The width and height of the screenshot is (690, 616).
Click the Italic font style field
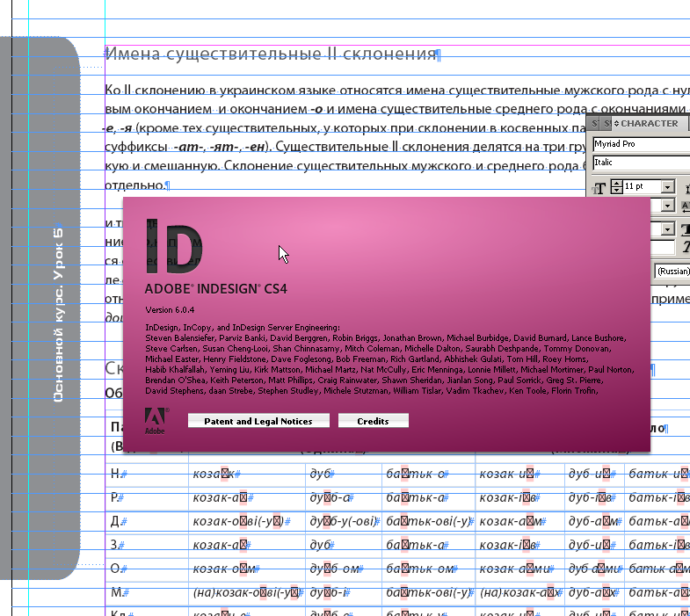(642, 163)
